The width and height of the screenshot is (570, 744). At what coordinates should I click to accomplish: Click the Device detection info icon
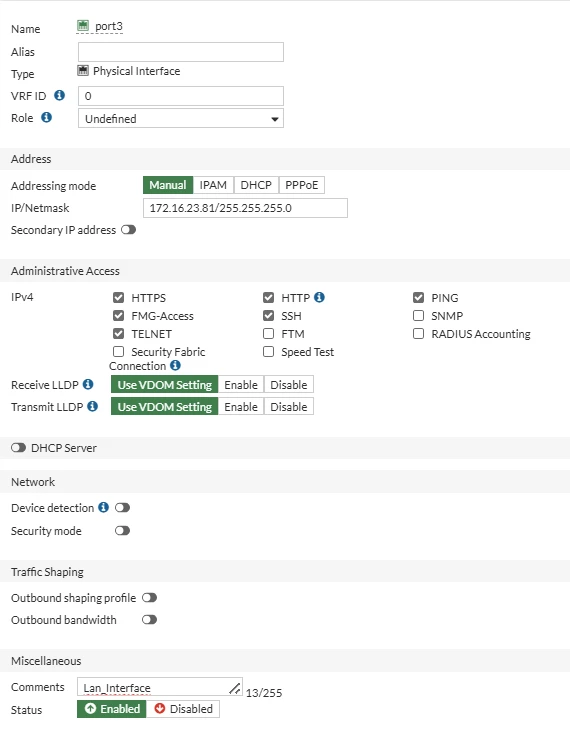[103, 507]
